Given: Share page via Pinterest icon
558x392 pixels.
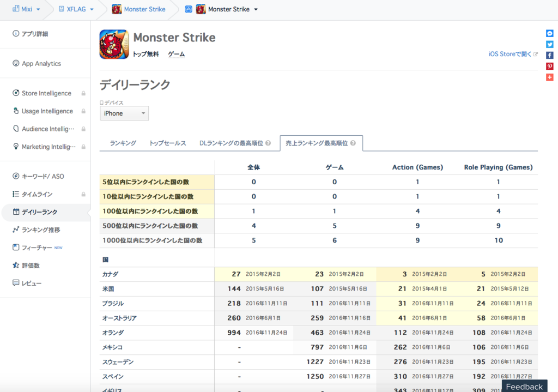Looking at the screenshot, I should (549, 66).
